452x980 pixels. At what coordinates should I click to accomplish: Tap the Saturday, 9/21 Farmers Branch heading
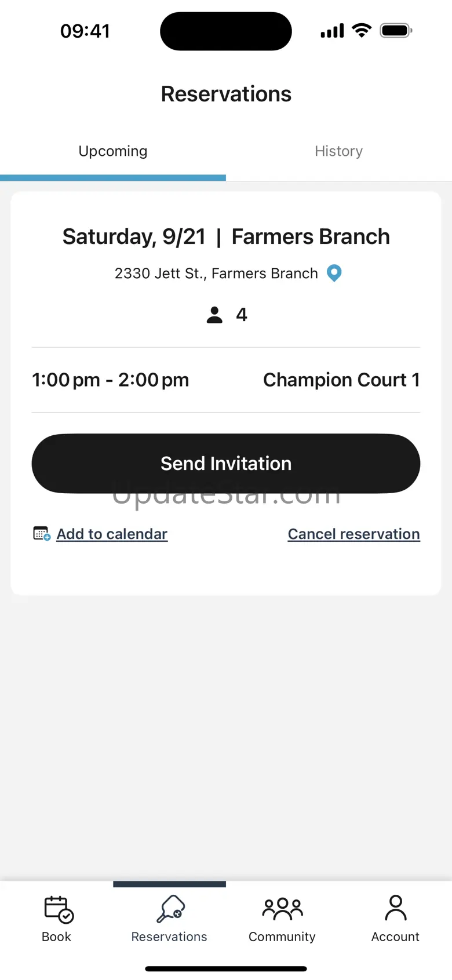(x=226, y=236)
